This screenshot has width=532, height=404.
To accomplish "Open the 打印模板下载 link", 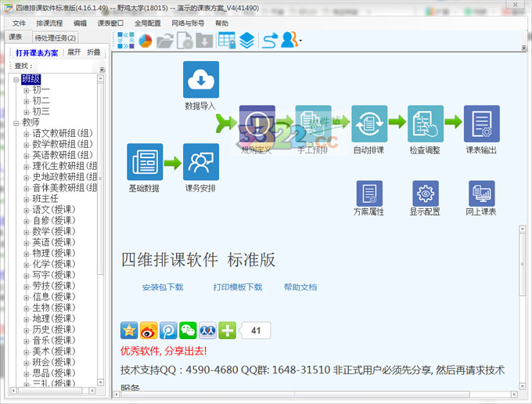I will pyautogui.click(x=238, y=287).
